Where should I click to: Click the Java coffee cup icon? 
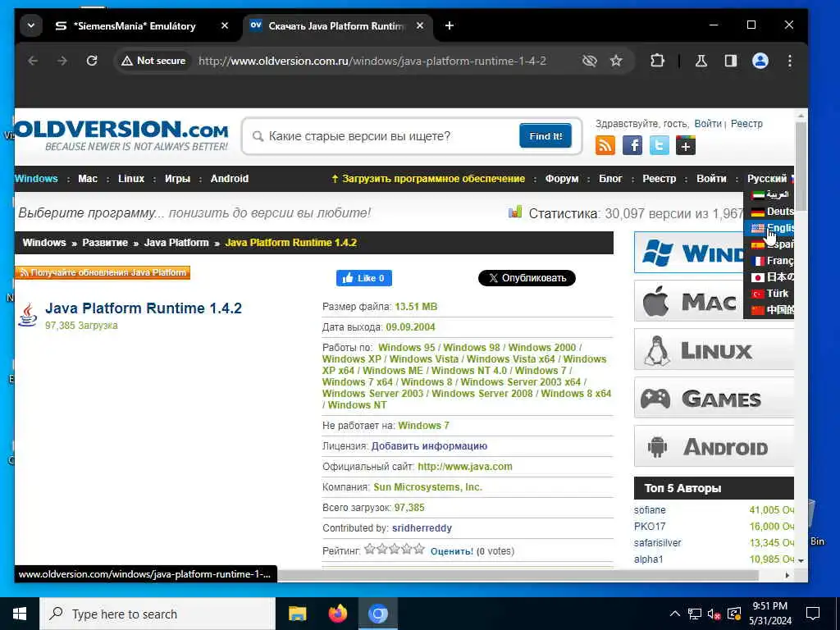coord(28,314)
